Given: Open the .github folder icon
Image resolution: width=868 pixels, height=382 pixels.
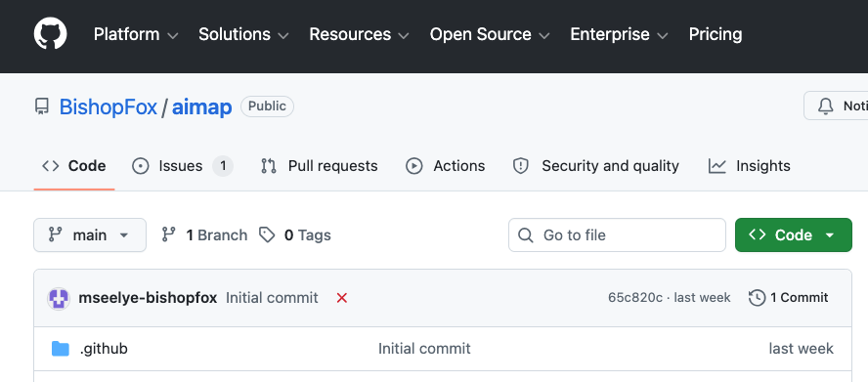Looking at the screenshot, I should click(61, 348).
